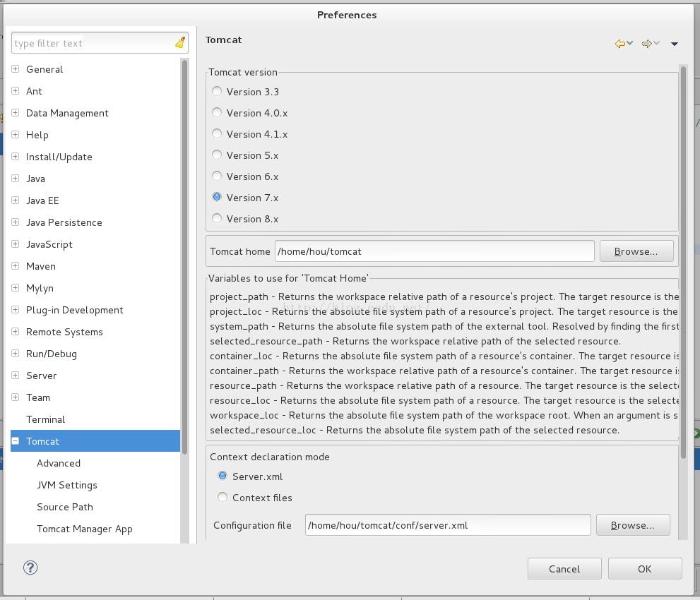The width and height of the screenshot is (700, 600).
Task: Clear filter text with the broom icon
Action: point(180,43)
